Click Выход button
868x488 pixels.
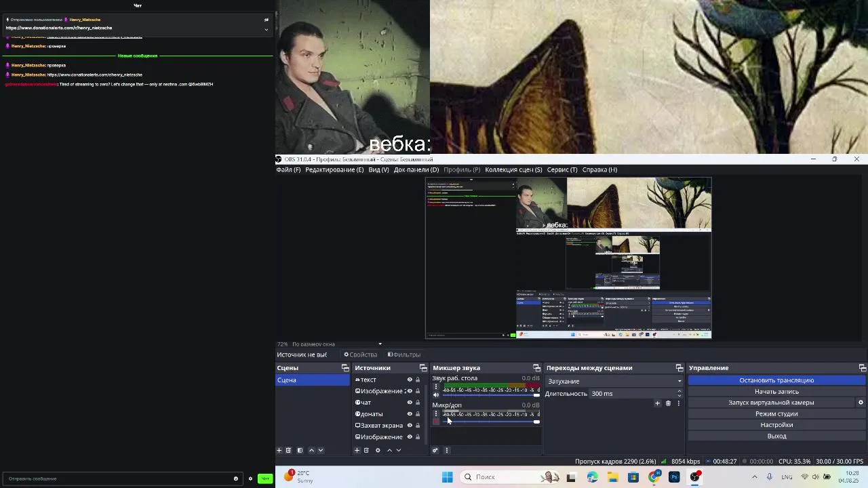776,436
